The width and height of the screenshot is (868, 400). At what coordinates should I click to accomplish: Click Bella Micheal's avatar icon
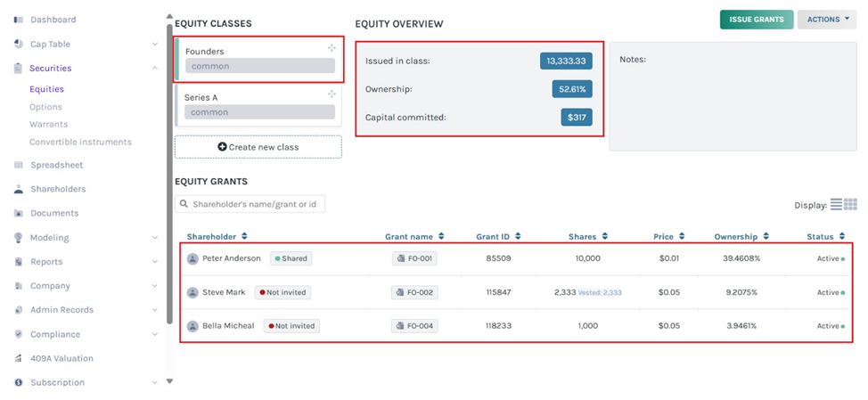click(192, 326)
